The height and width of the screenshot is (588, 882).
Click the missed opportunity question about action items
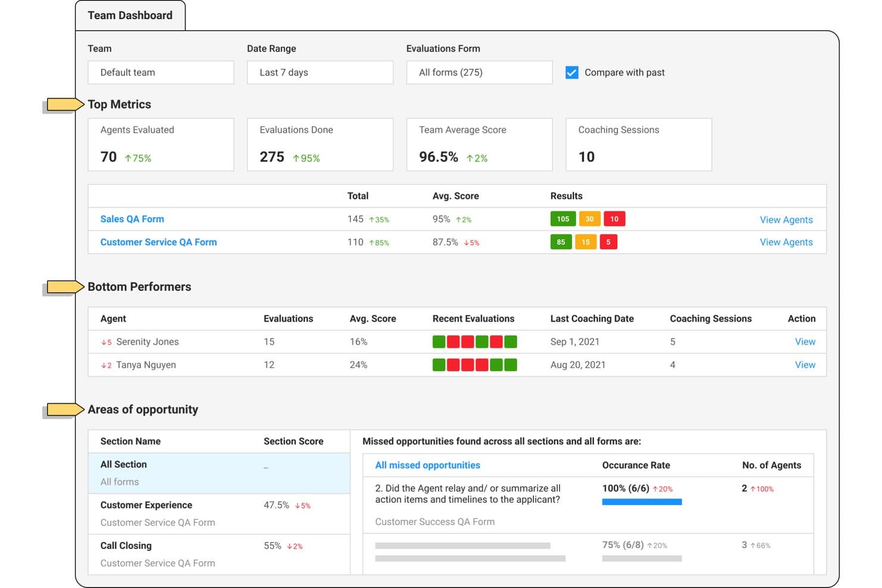pyautogui.click(x=468, y=494)
